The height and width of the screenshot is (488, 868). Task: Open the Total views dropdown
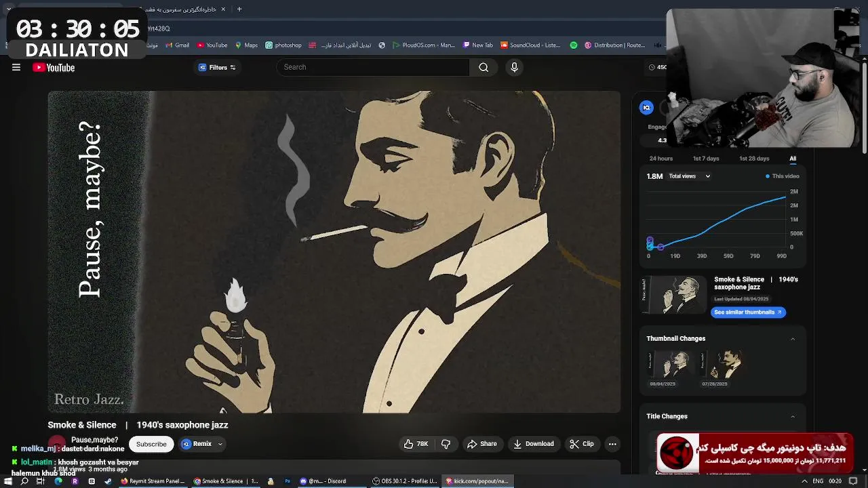[x=690, y=176]
